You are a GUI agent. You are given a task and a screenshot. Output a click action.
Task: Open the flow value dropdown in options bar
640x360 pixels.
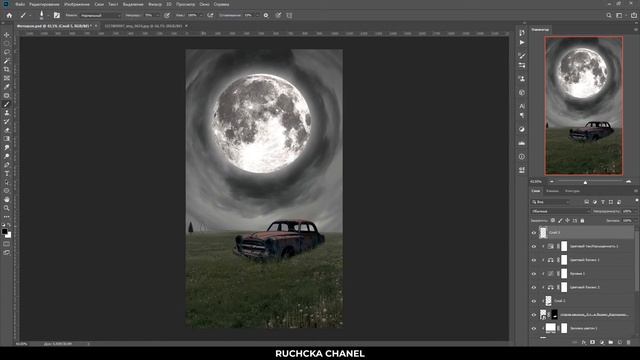point(201,16)
